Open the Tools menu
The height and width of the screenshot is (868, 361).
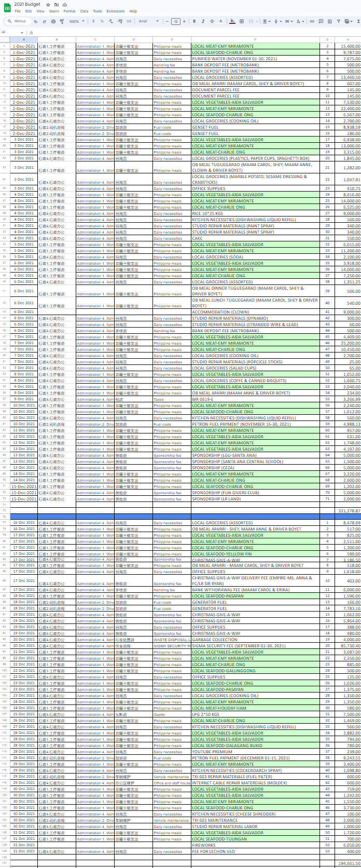[x=98, y=11]
